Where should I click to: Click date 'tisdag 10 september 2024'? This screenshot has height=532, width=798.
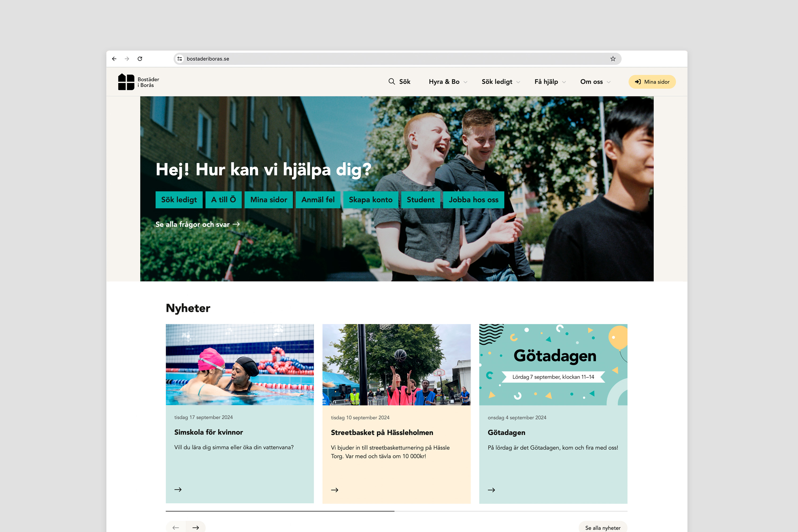[x=360, y=418]
